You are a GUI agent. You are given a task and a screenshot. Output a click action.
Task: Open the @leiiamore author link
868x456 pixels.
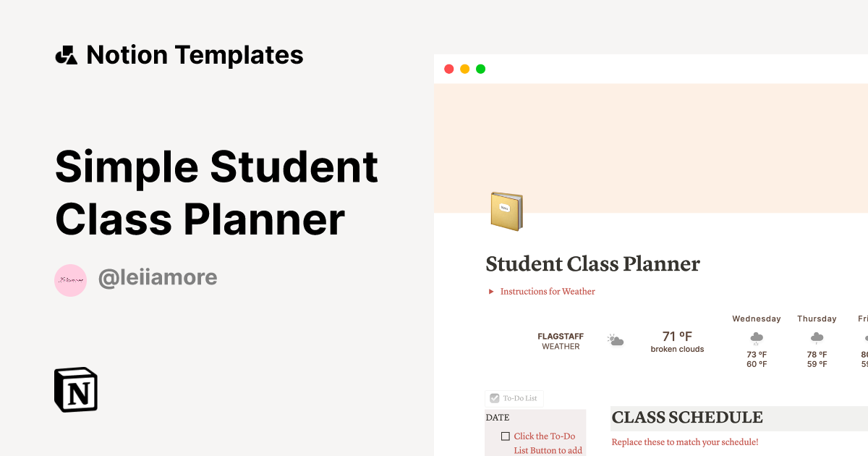(158, 276)
